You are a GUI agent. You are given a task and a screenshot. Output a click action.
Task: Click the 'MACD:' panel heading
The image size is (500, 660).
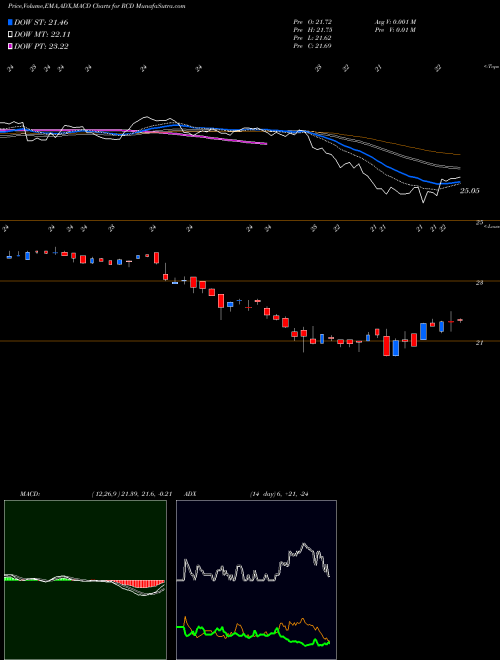(30, 494)
